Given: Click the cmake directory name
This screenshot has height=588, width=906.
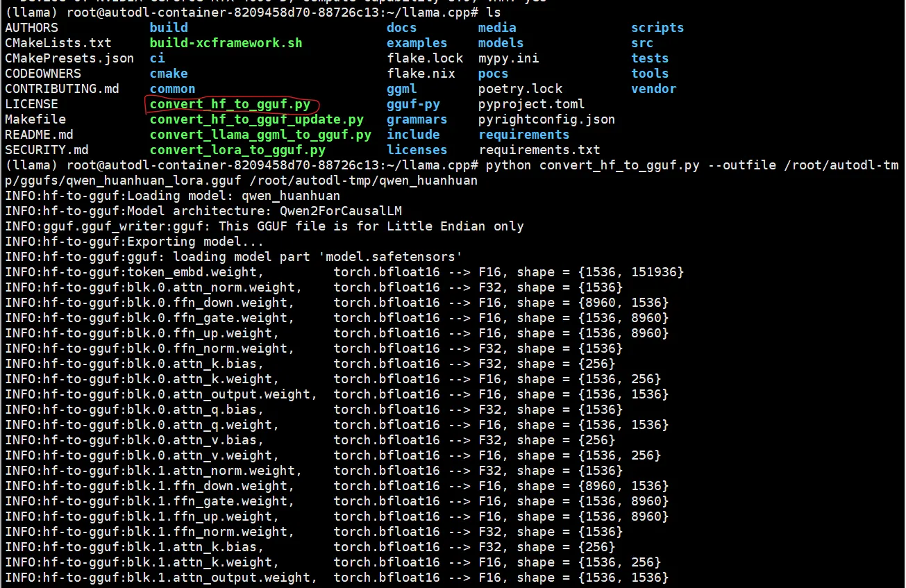Looking at the screenshot, I should 169,74.
